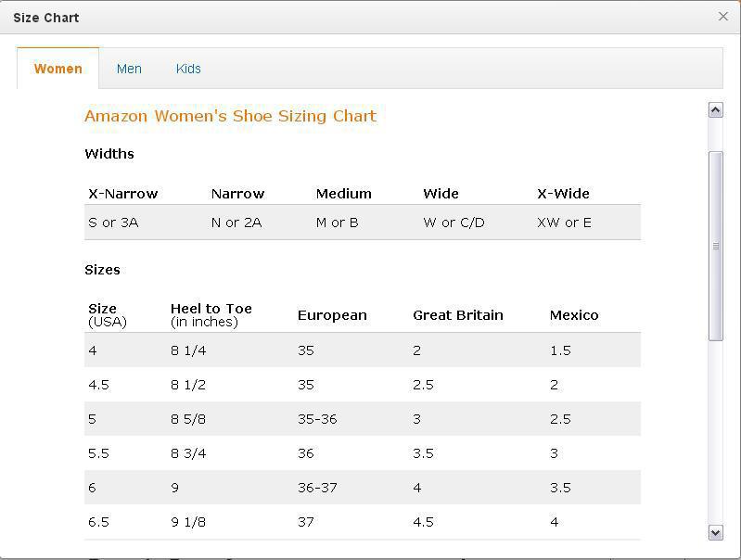Close the Size Chart dialog
This screenshot has width=741, height=560.
click(722, 17)
